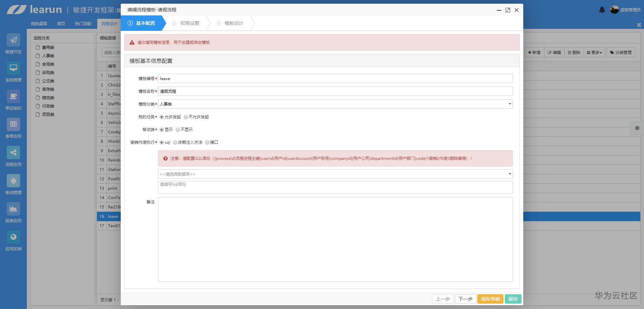Click the notification bell icon
Viewport: 644px width, 309px height.
click(x=602, y=10)
